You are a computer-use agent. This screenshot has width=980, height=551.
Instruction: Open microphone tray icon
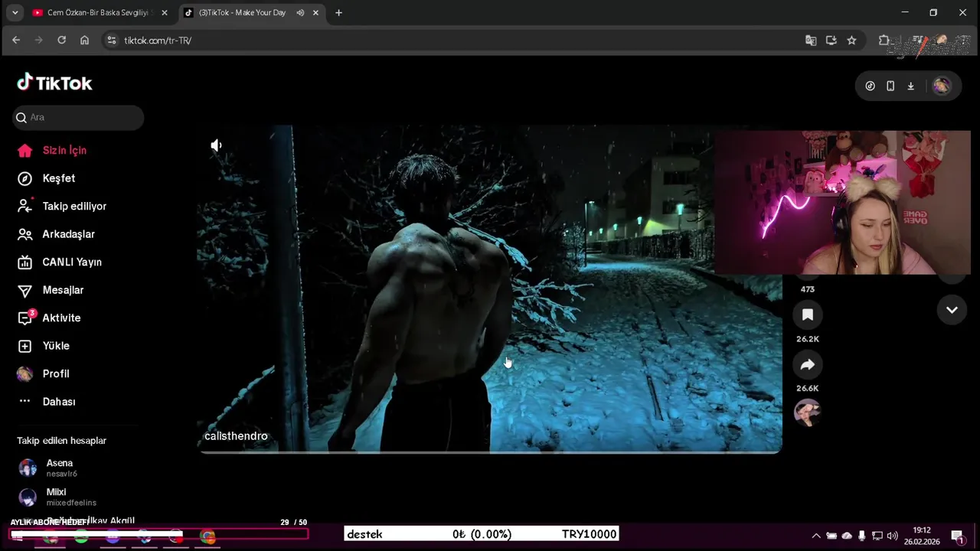[x=862, y=536]
